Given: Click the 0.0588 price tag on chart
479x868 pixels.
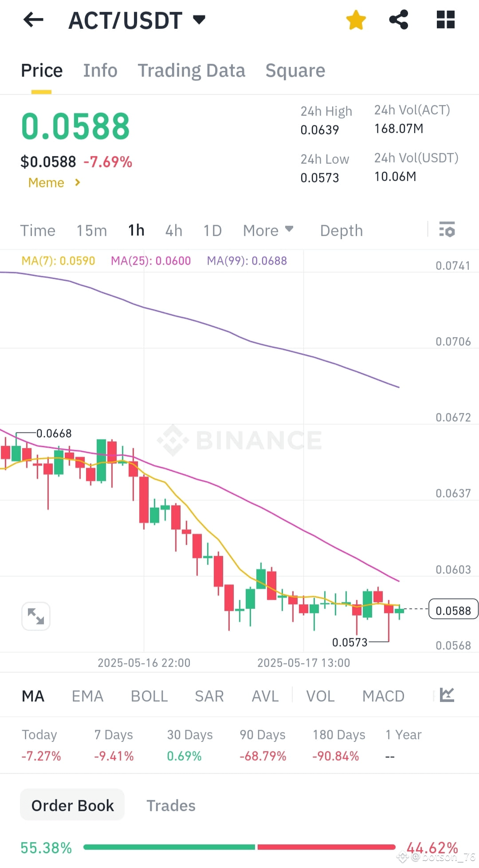Looking at the screenshot, I should click(453, 610).
